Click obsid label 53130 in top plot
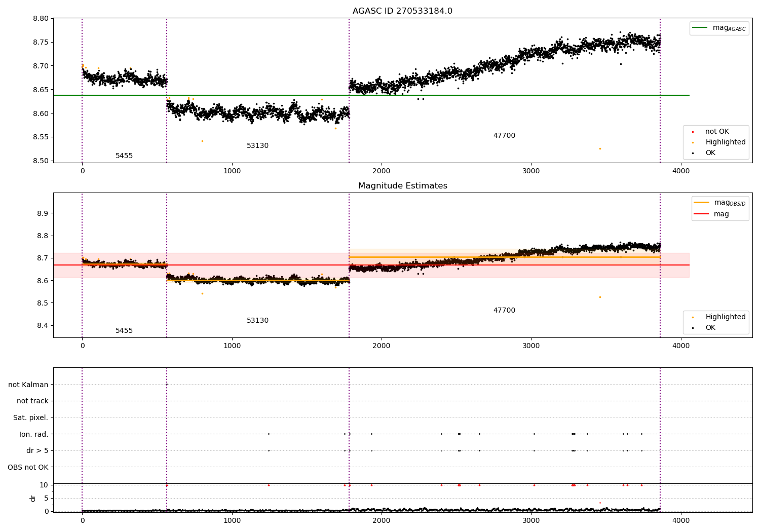The width and height of the screenshot is (760, 532). point(257,146)
